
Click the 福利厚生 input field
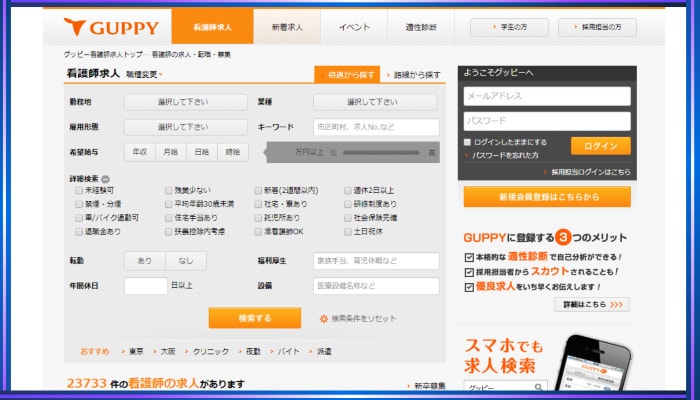coord(376,261)
